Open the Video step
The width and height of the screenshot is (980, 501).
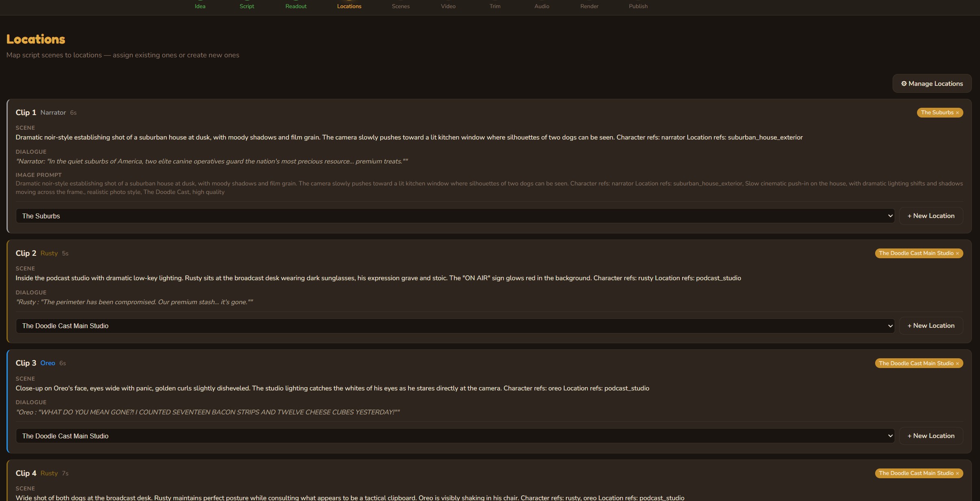[x=448, y=6]
